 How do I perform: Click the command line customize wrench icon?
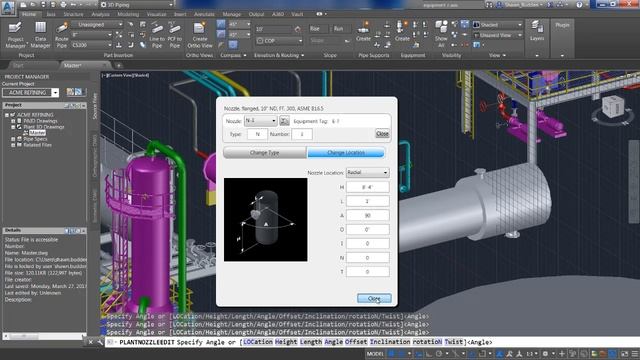tap(100, 342)
